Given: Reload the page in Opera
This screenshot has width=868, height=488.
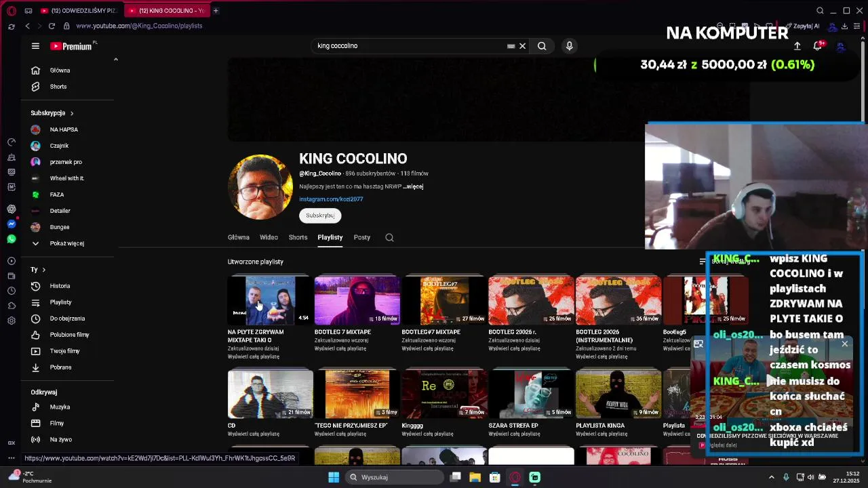Looking at the screenshot, I should click(52, 26).
